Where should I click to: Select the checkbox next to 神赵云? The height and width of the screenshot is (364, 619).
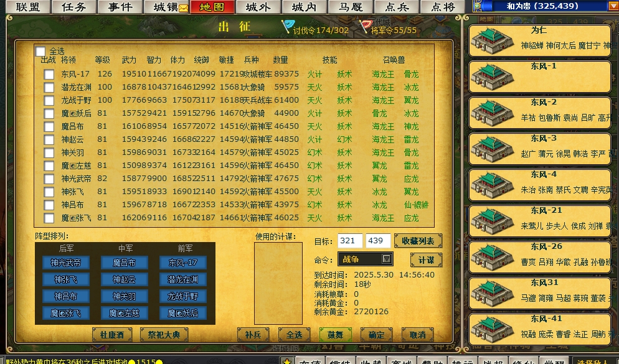[x=49, y=139]
